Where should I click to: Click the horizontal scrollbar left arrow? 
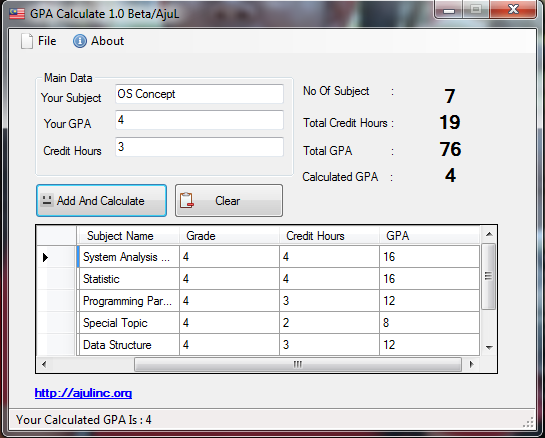tap(44, 365)
